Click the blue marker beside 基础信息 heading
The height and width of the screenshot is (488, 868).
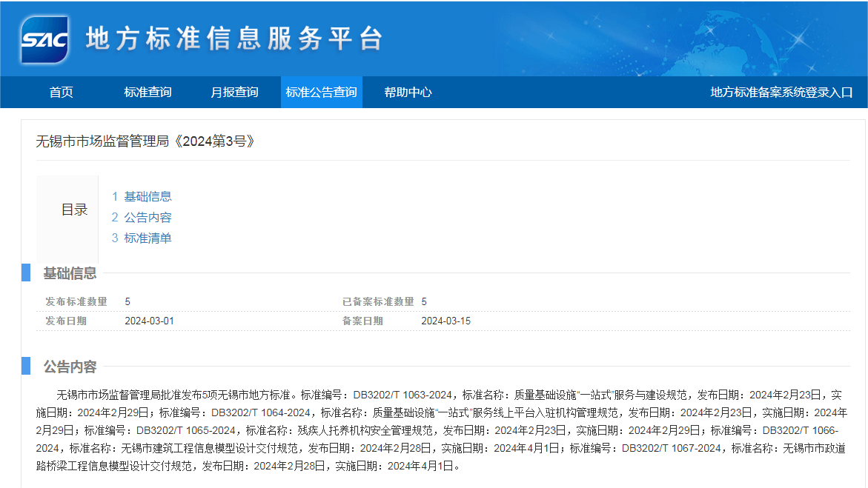[26, 273]
